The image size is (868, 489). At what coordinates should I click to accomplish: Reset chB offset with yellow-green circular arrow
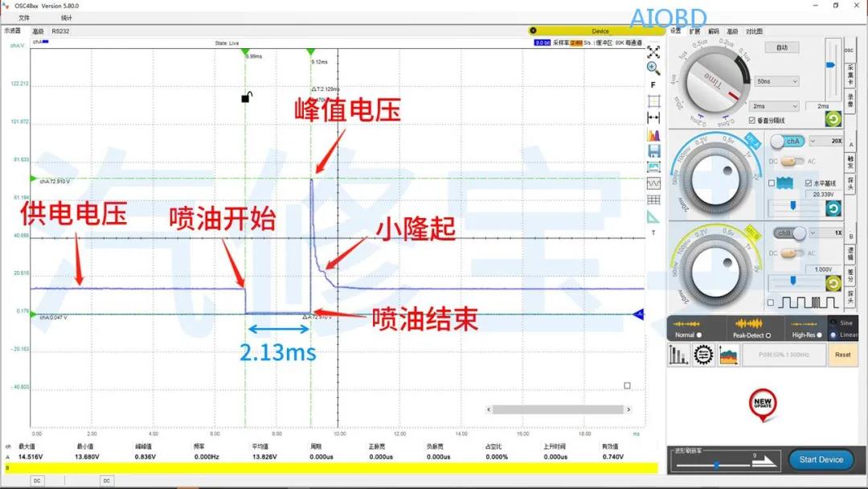[x=833, y=284]
